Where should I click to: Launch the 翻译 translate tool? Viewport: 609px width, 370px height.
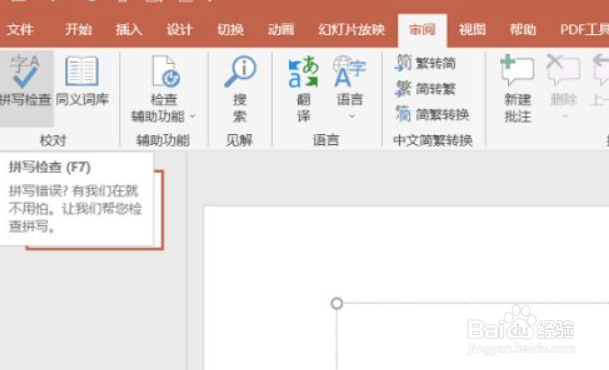pos(303,89)
